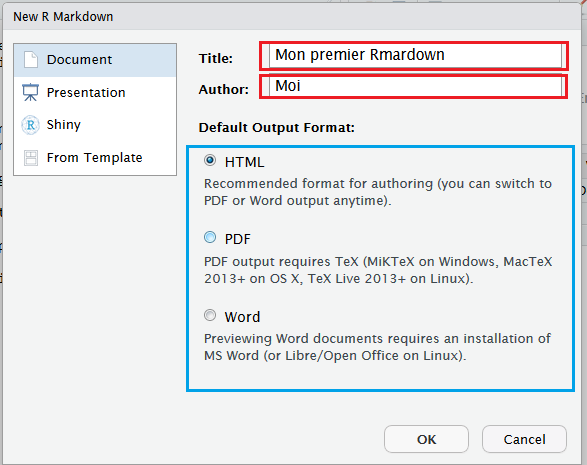587x465 pixels.
Task: Click the Word format label text
Action: pos(242,317)
